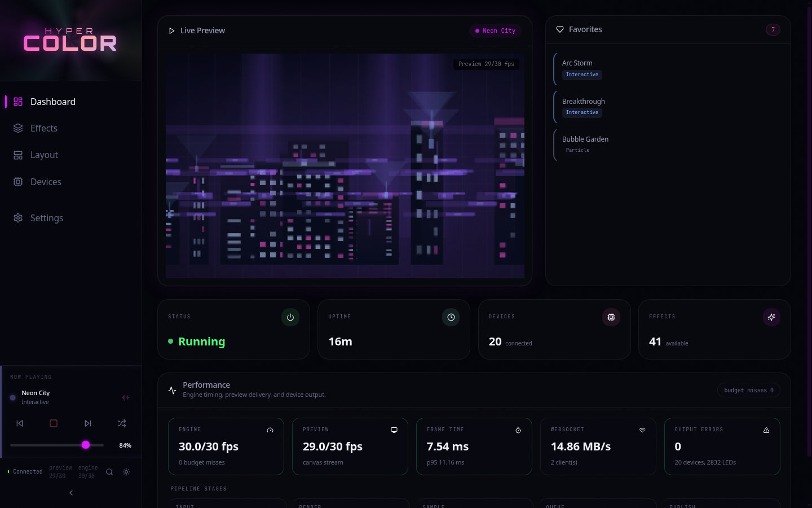Open the Dashboard page
This screenshot has width=812, height=508.
tap(70, 102)
